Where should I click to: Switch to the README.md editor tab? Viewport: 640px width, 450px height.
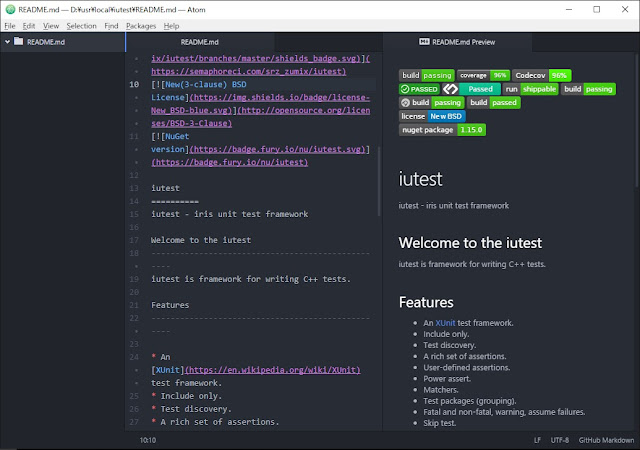tap(200, 42)
